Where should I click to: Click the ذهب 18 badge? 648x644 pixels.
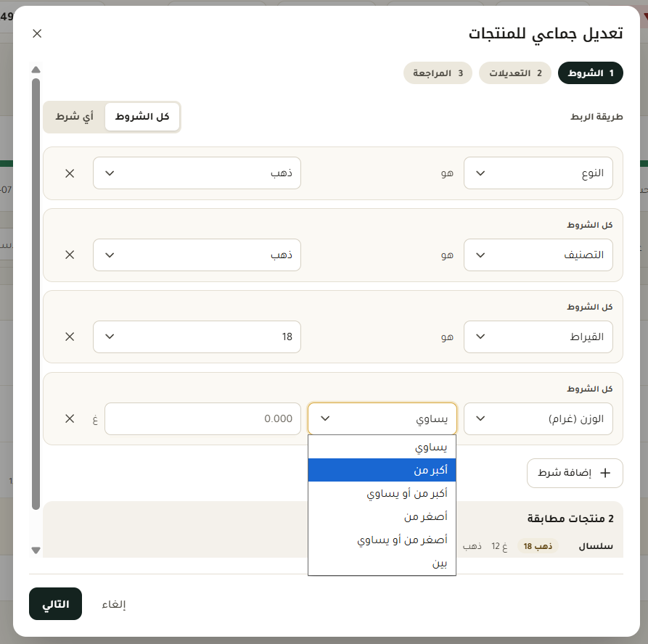point(538,546)
